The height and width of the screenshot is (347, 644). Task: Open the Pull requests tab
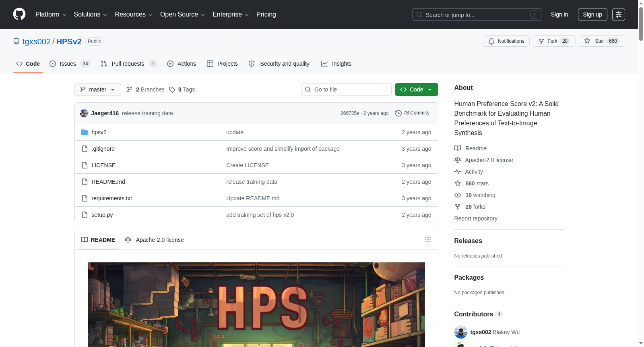coord(128,64)
